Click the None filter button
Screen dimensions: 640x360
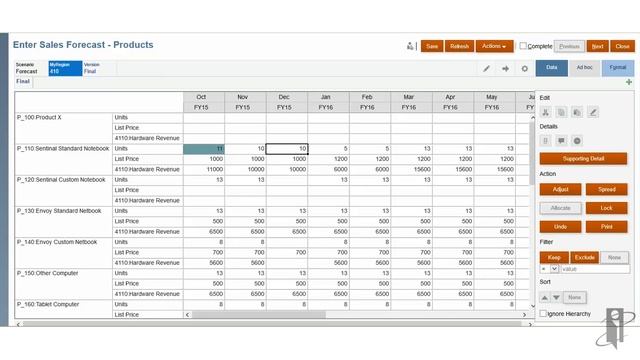point(614,258)
